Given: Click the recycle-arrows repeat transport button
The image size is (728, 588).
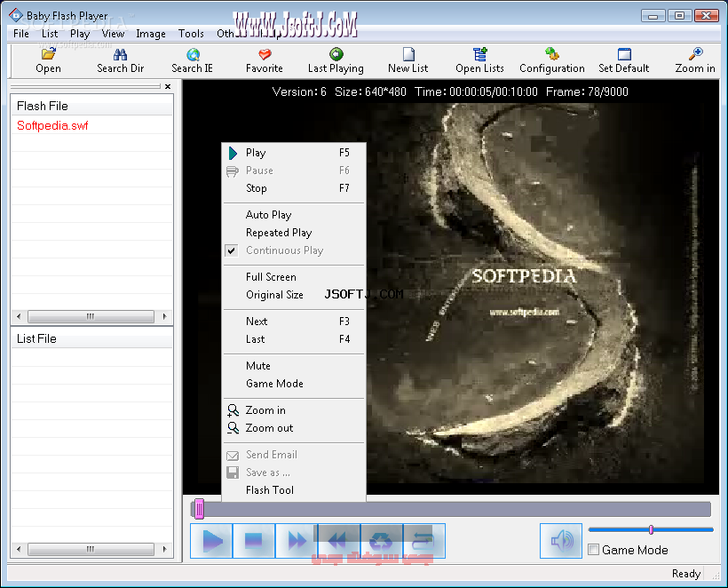Looking at the screenshot, I should coord(382,541).
